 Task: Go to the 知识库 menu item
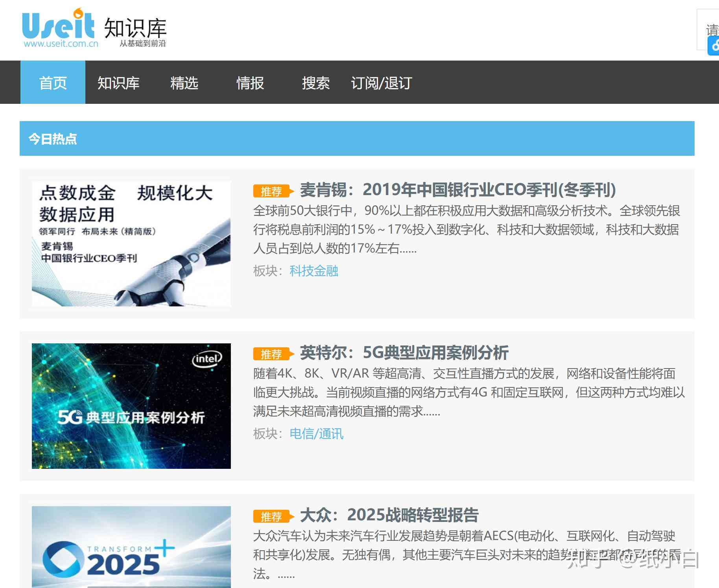tap(118, 83)
